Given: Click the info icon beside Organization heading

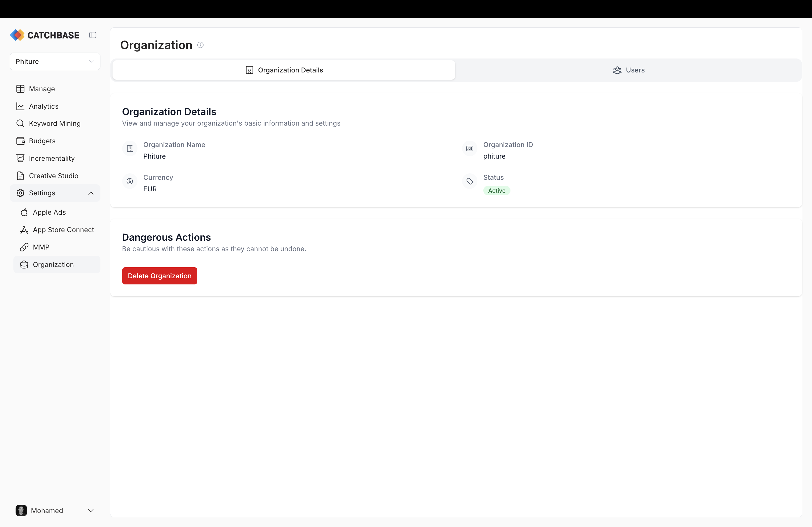Looking at the screenshot, I should click(x=200, y=45).
